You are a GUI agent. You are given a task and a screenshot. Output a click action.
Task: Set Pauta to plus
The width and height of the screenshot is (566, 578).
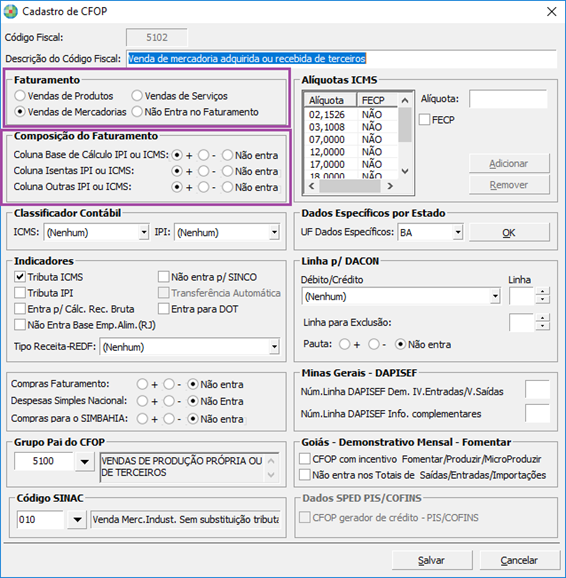pyautogui.click(x=345, y=345)
